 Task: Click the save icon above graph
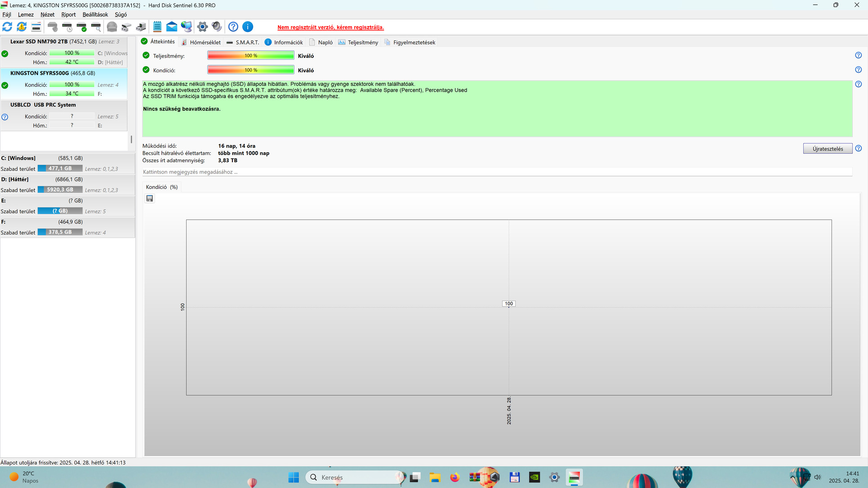click(150, 199)
